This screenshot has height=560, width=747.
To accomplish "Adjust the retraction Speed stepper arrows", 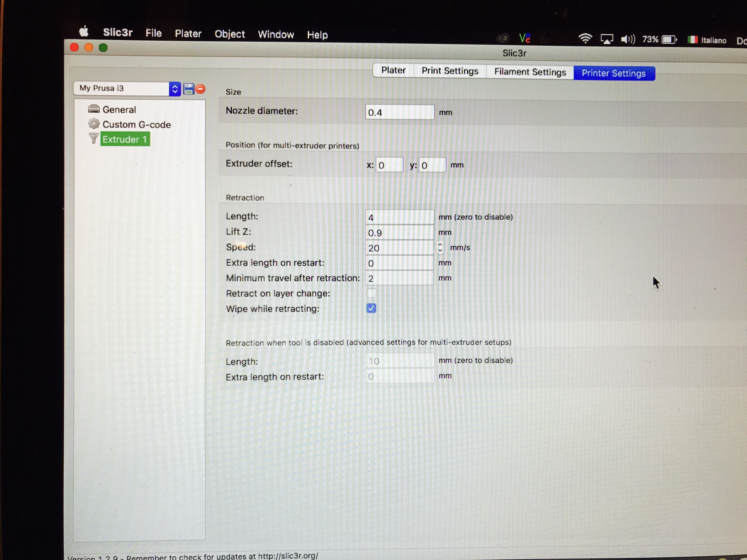I will pyautogui.click(x=440, y=247).
